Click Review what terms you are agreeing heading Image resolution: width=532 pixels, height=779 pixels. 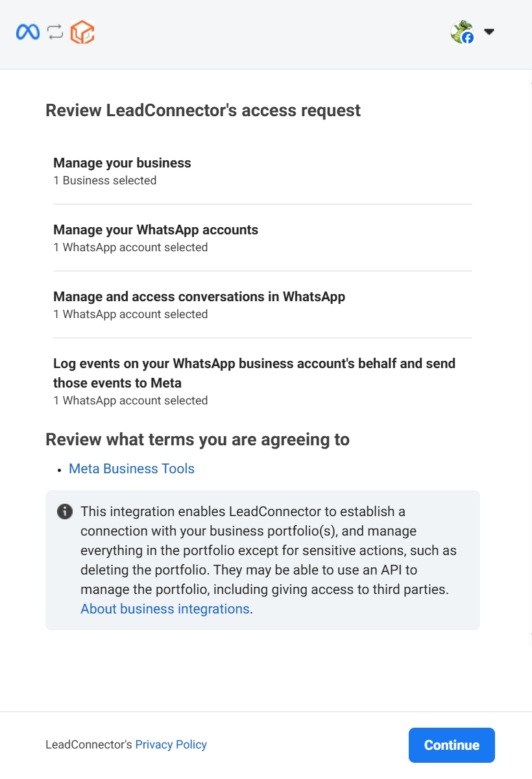tap(197, 439)
